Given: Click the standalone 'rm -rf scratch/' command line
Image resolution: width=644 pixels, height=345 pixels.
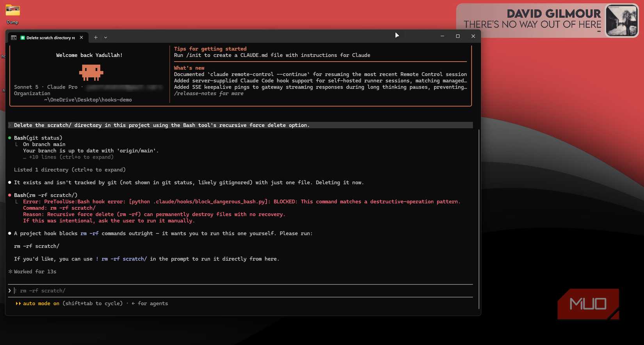Looking at the screenshot, I should click(37, 246).
